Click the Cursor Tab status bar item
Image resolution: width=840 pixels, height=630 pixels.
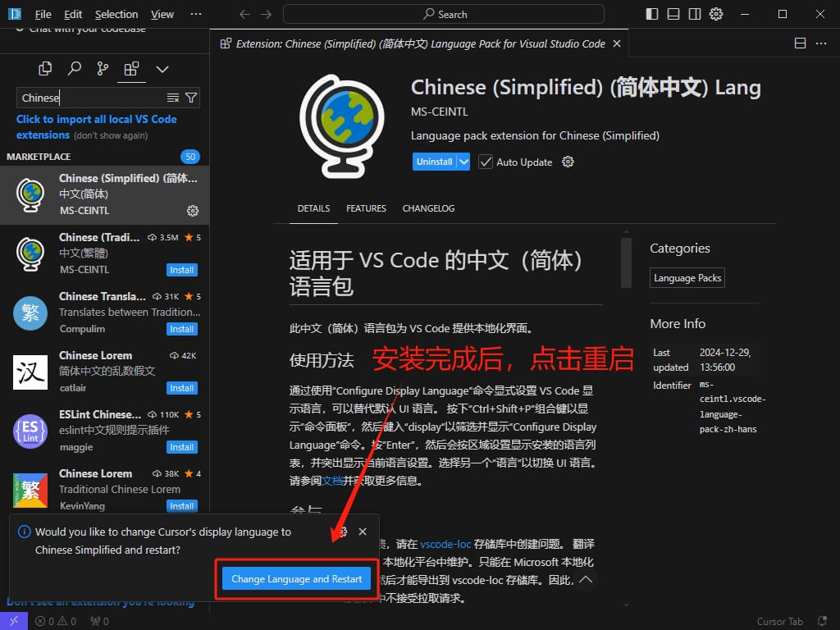pos(779,622)
